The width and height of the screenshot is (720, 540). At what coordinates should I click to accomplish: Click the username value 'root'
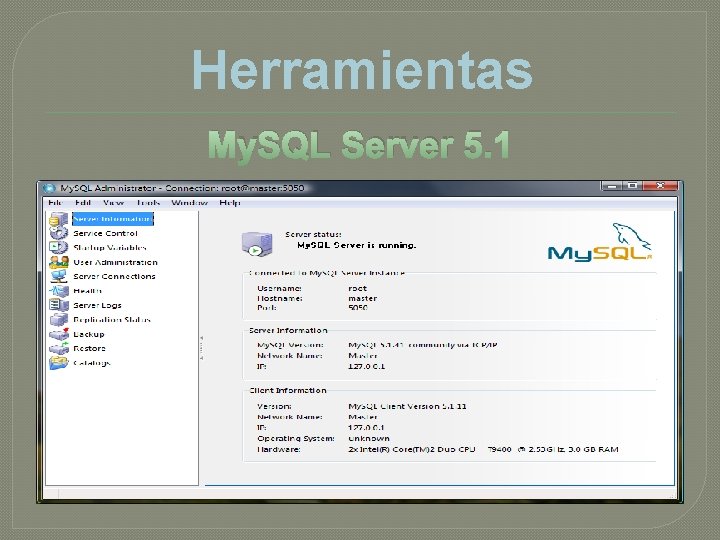(357, 288)
